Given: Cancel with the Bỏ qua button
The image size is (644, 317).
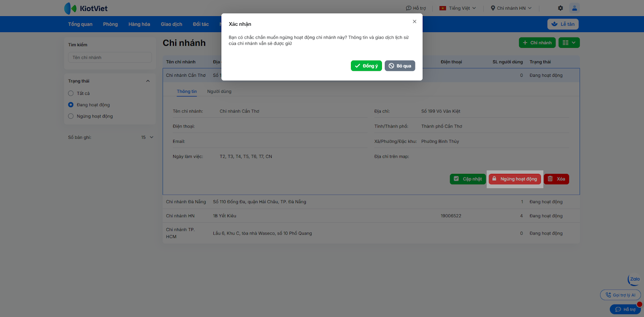Looking at the screenshot, I should [400, 66].
